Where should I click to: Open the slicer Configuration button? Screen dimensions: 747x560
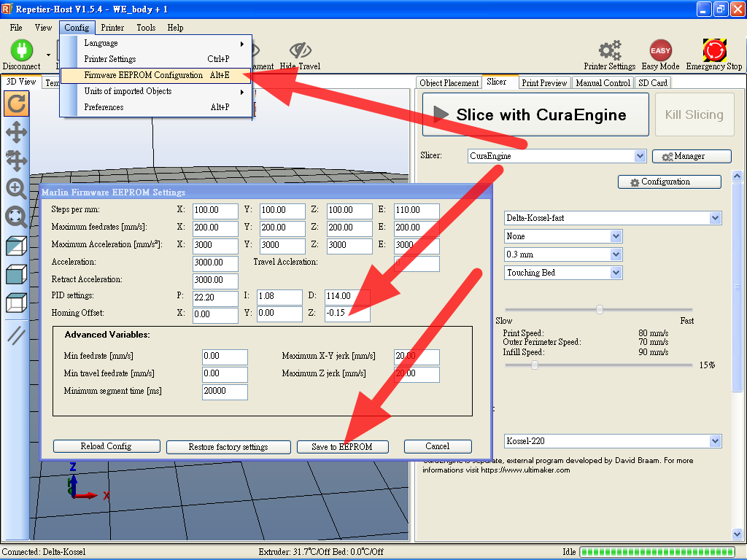[670, 182]
